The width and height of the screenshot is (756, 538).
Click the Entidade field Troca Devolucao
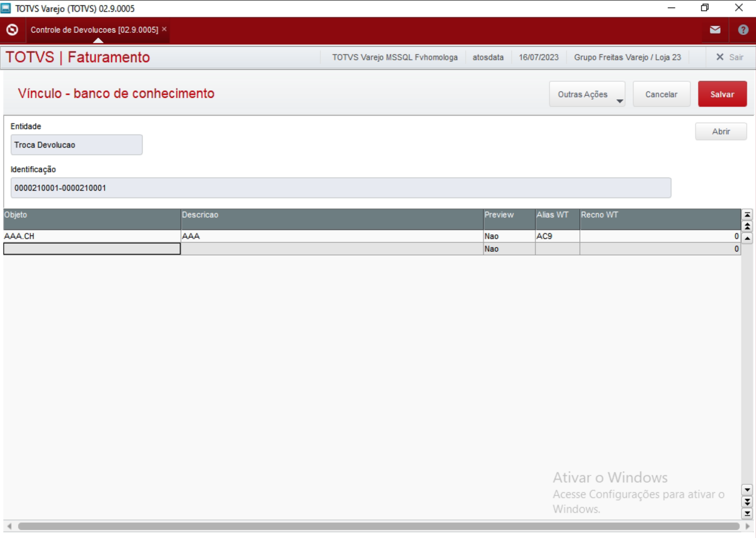[x=76, y=145]
